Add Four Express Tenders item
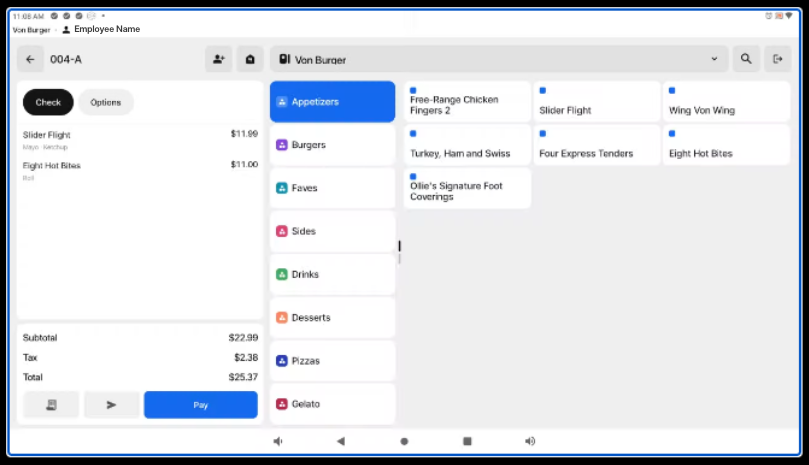809x465 pixels. pos(596,146)
